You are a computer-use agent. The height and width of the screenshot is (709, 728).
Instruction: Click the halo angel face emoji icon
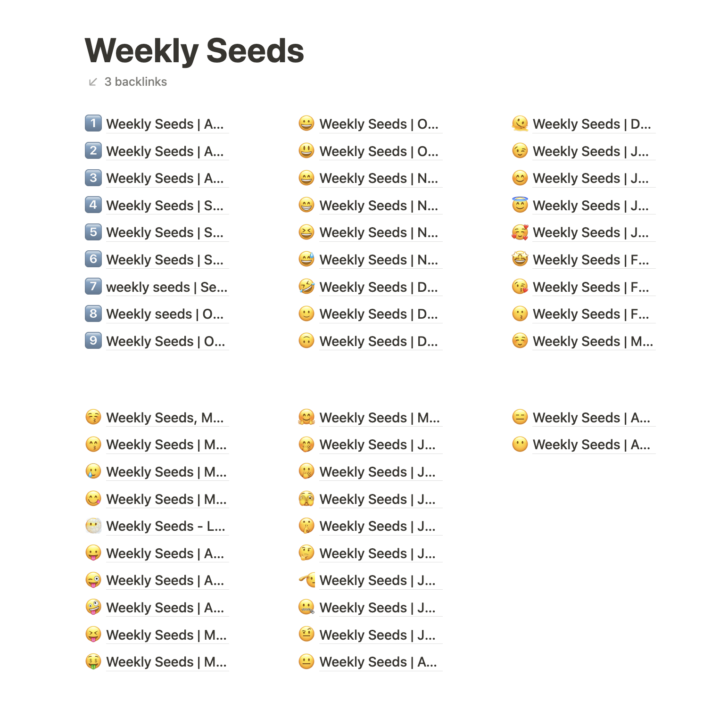click(520, 205)
